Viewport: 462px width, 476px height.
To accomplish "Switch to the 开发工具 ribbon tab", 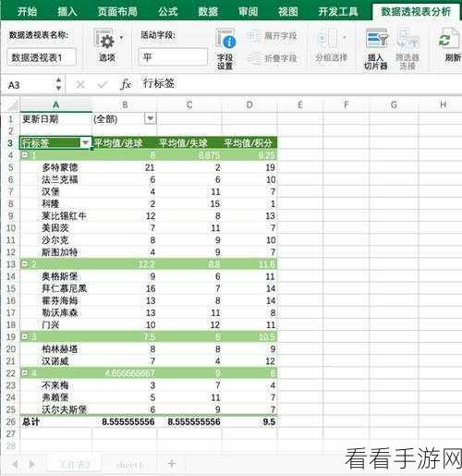I will 338,12.
